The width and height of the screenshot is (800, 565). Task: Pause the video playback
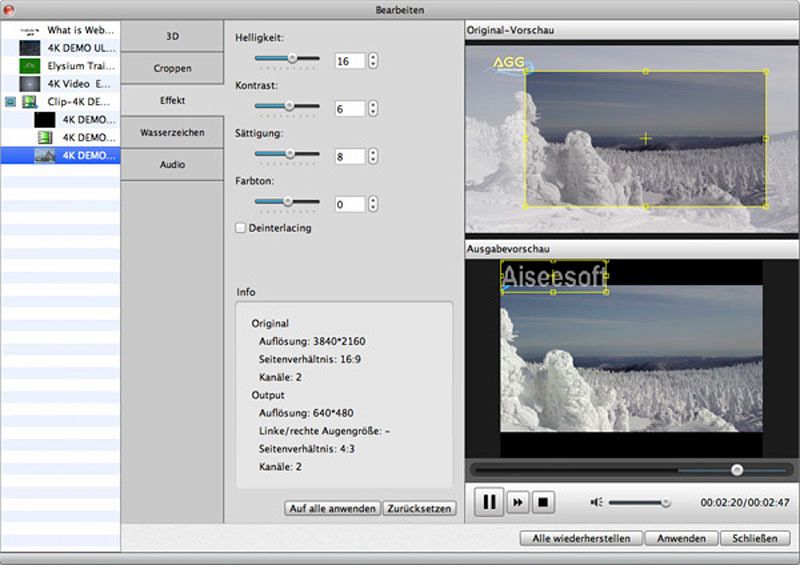click(x=488, y=502)
